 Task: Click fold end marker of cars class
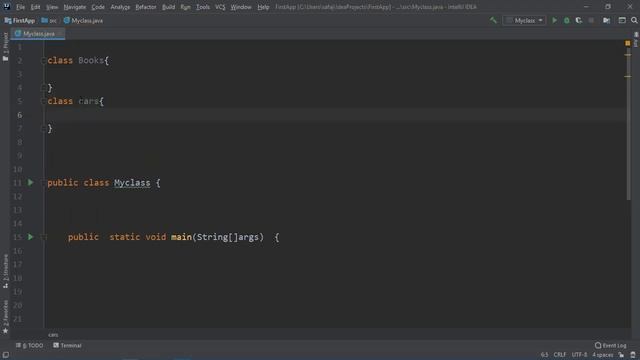[x=43, y=128]
